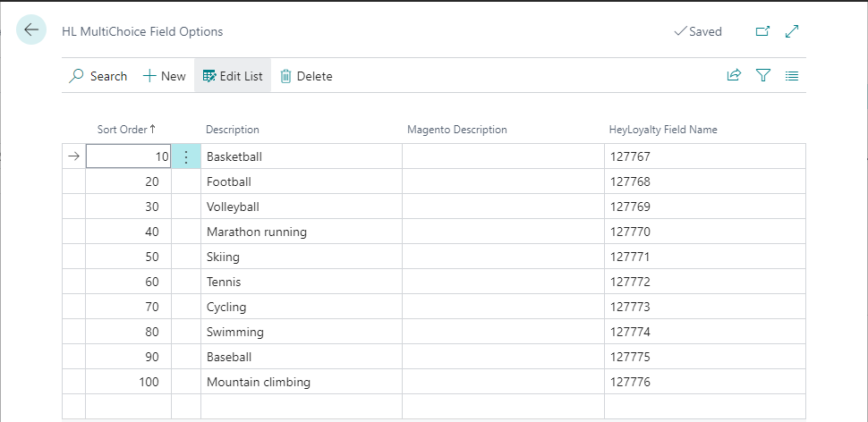The height and width of the screenshot is (422, 868).
Task: Select the Mountain climbing description cell
Action: pyautogui.click(x=302, y=382)
